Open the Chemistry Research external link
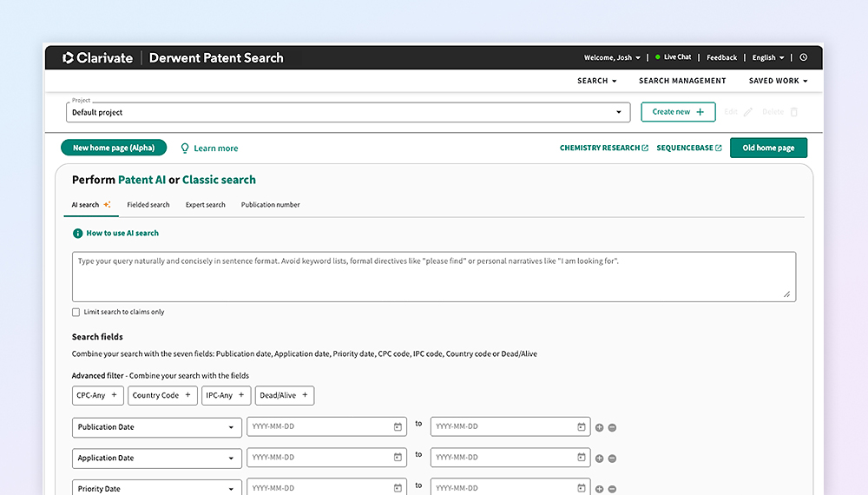 tap(603, 148)
